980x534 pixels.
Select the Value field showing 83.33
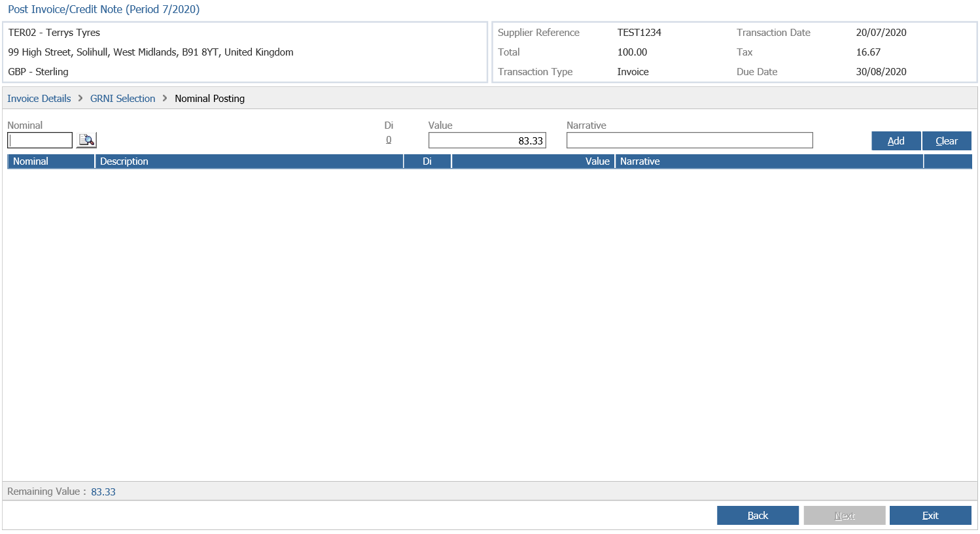click(x=487, y=140)
